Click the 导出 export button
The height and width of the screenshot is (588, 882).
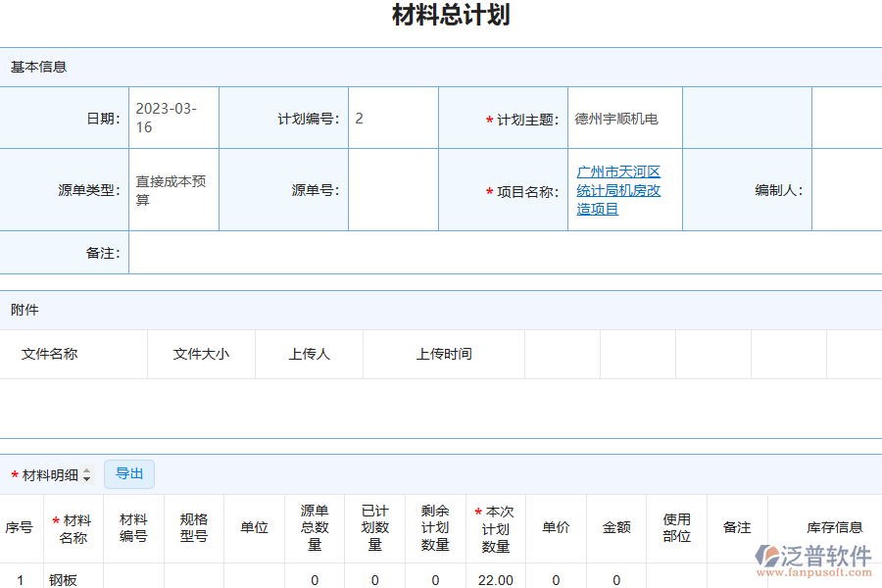pyautogui.click(x=128, y=473)
